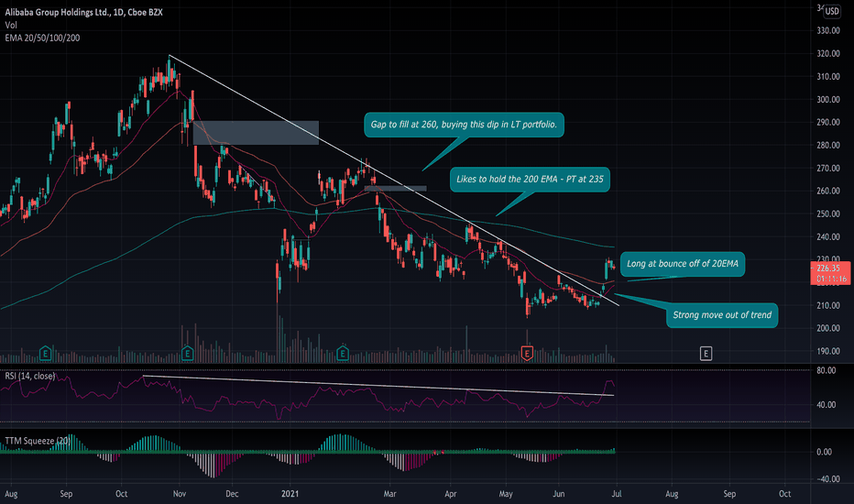Click the 280.00 price axis label
Screen dimensions: 854x504
pyautogui.click(x=827, y=146)
